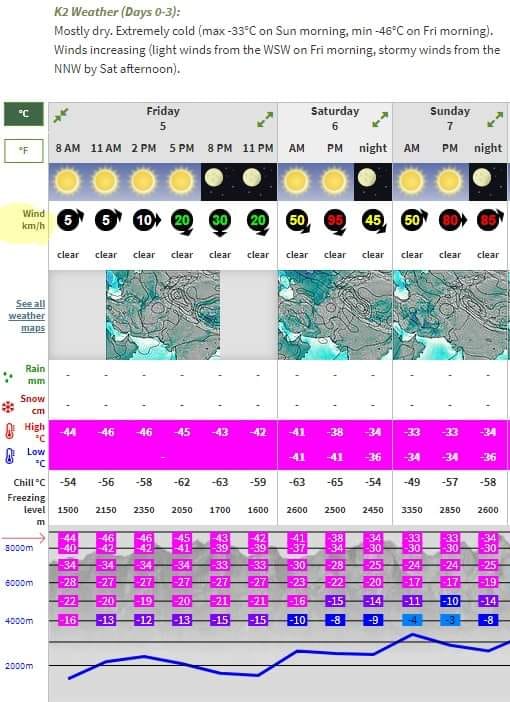Collapse Friday columns with green inward arrows
510x702 pixels.
point(61,116)
